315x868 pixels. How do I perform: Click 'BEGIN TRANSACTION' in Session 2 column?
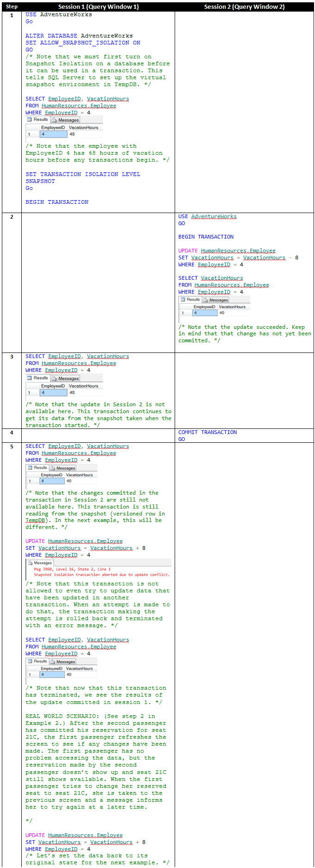tap(206, 237)
